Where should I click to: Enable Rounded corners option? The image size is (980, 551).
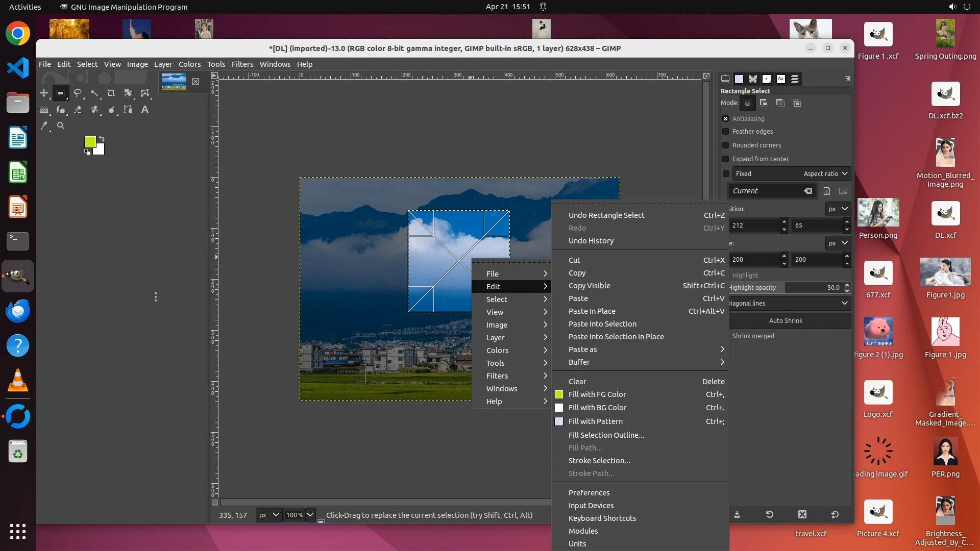point(725,145)
